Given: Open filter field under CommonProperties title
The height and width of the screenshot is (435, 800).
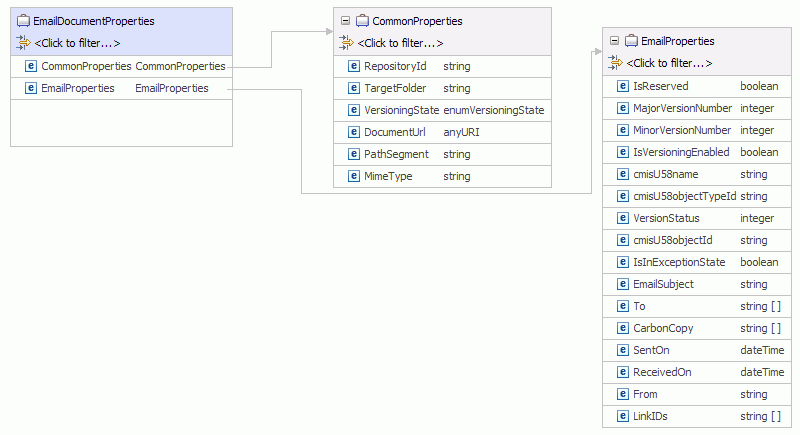Looking at the screenshot, I should [x=400, y=43].
